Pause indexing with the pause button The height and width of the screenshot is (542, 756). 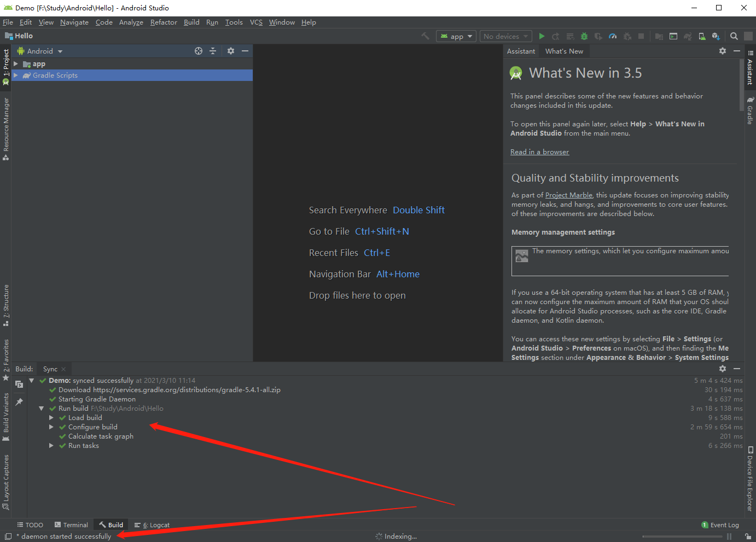click(729, 537)
